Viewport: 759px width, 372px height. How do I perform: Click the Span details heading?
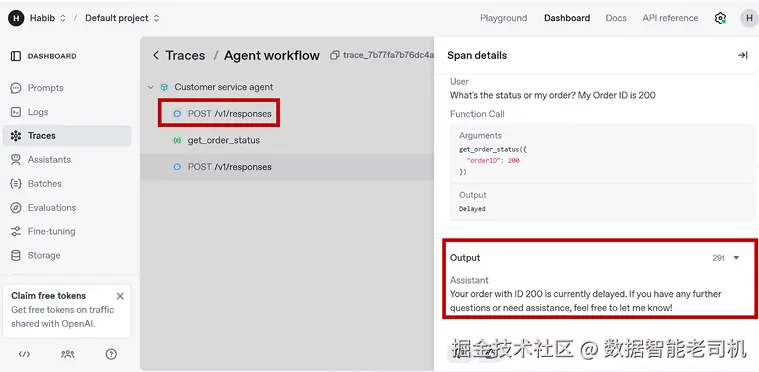[477, 56]
